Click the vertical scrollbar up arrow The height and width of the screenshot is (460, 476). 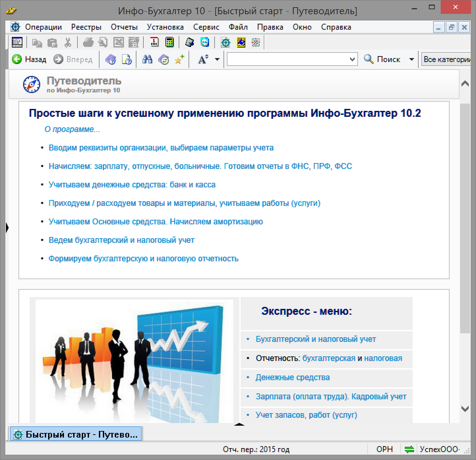tap(465, 84)
